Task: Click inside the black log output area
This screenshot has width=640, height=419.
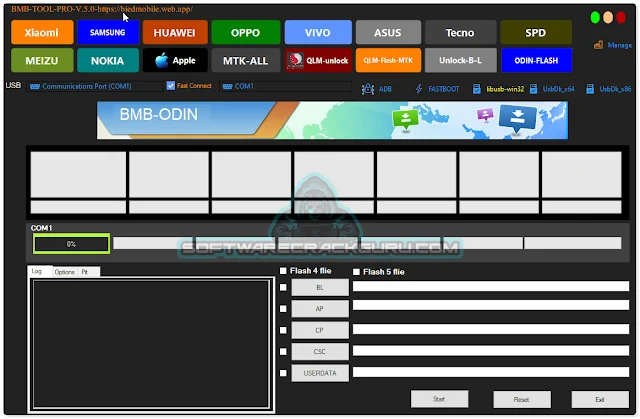Action: pyautogui.click(x=151, y=344)
